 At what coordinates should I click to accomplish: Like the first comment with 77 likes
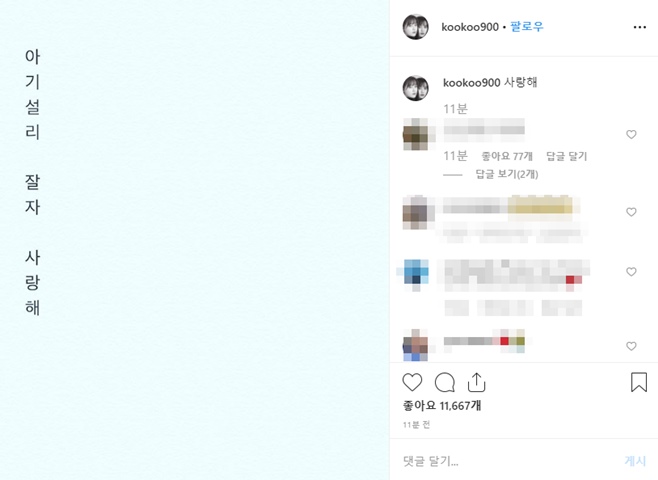click(631, 134)
